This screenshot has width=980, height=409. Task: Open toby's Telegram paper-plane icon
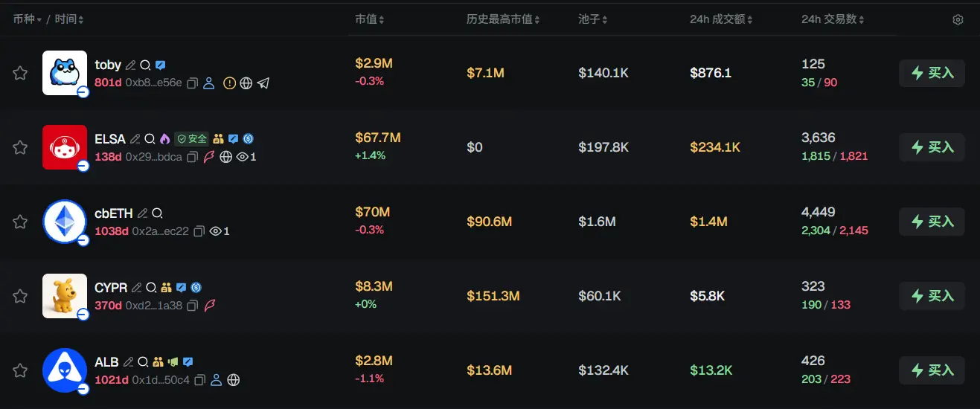tap(263, 83)
